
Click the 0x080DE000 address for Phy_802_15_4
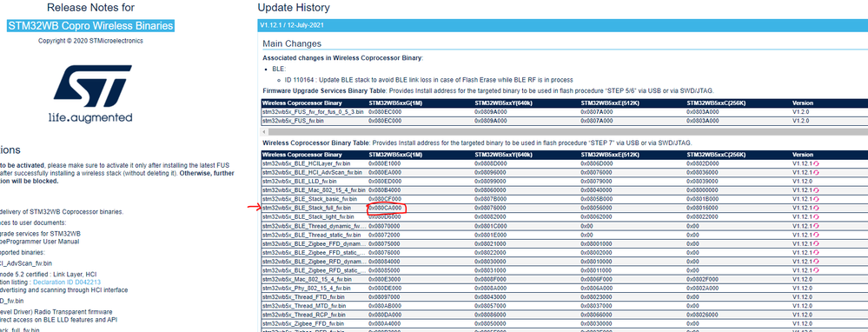pos(385,289)
